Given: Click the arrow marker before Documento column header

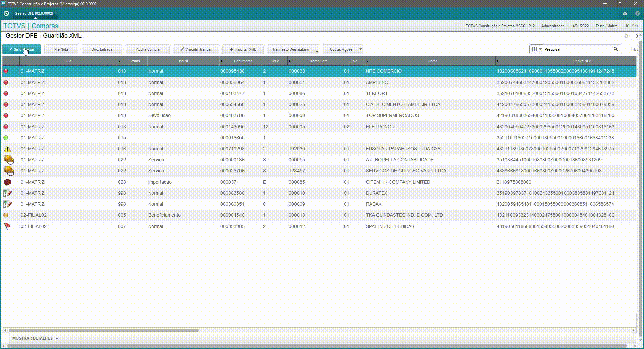Looking at the screenshot, I should pos(222,61).
